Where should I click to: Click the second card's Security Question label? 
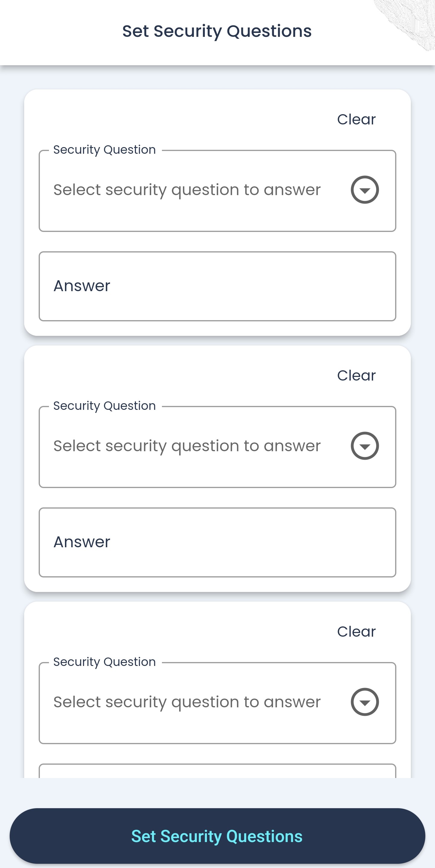pyautogui.click(x=105, y=406)
